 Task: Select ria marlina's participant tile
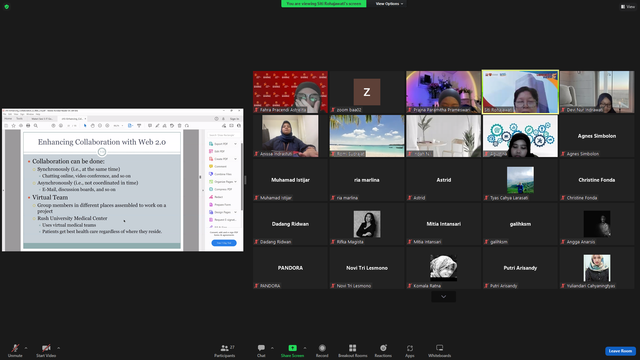[367, 180]
